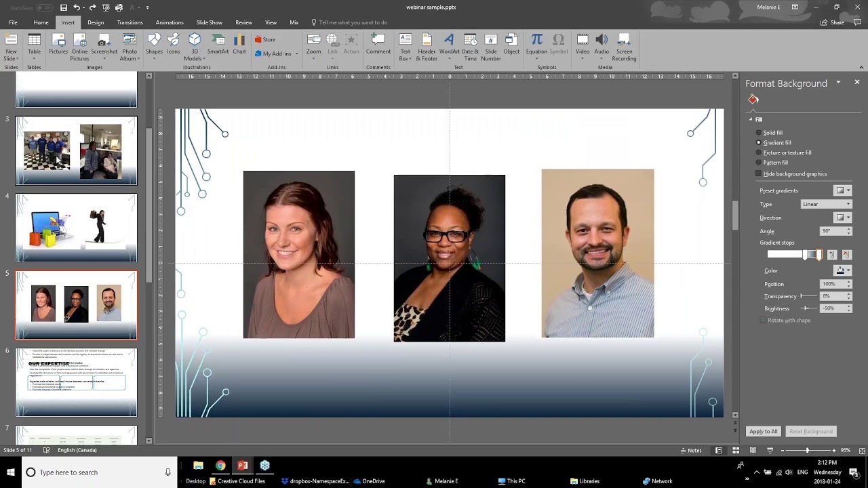This screenshot has height=488, width=868.
Task: Insert a Comment
Action: coord(378,43)
